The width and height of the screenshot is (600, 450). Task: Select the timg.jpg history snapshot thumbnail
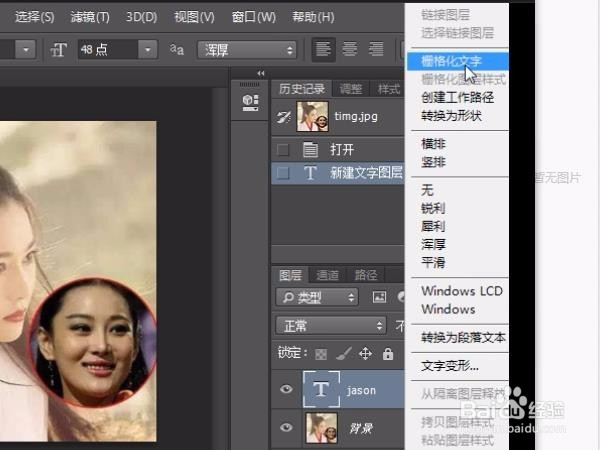[x=313, y=117]
